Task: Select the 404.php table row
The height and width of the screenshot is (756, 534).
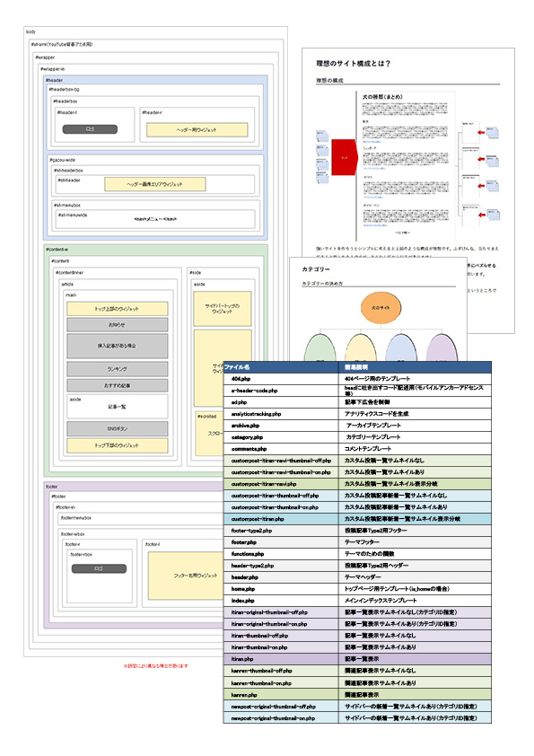Action: (x=357, y=379)
